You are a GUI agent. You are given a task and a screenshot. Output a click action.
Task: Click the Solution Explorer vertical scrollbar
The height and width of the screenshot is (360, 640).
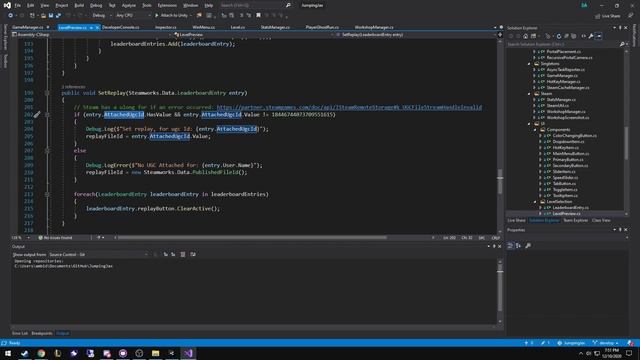(x=627, y=143)
